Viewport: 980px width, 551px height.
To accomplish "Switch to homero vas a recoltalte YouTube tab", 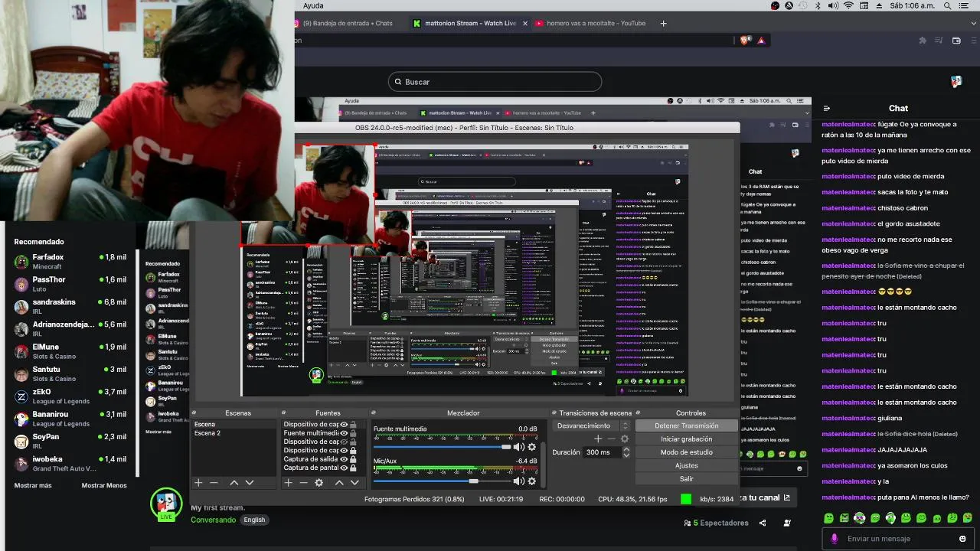I will tap(590, 23).
